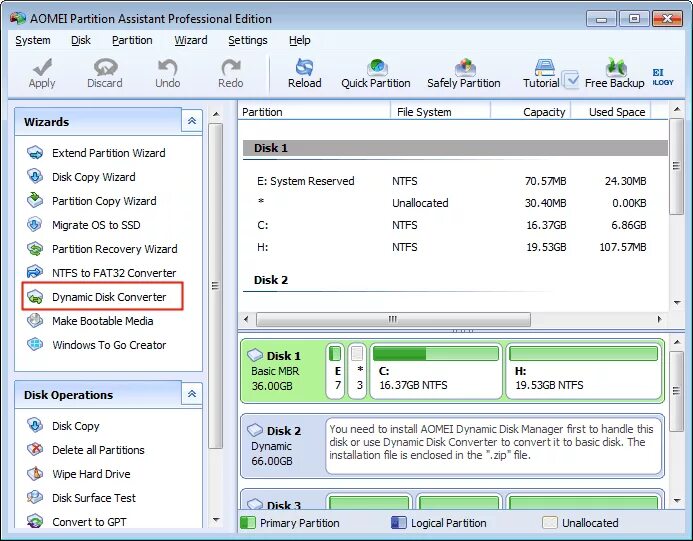Click the Apply checkmark toolbar icon
Image resolution: width=693 pixels, height=541 pixels.
(x=42, y=67)
